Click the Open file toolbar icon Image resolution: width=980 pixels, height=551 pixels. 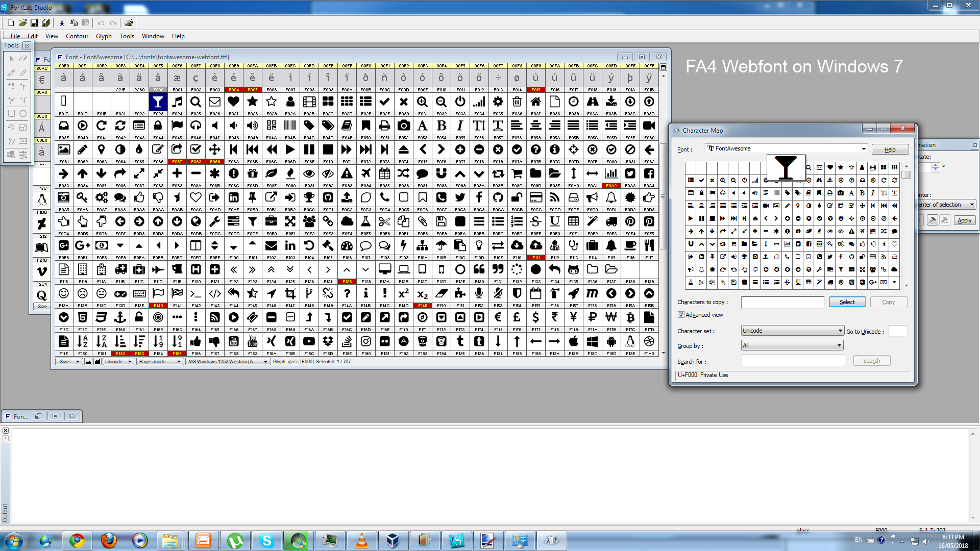(x=22, y=22)
